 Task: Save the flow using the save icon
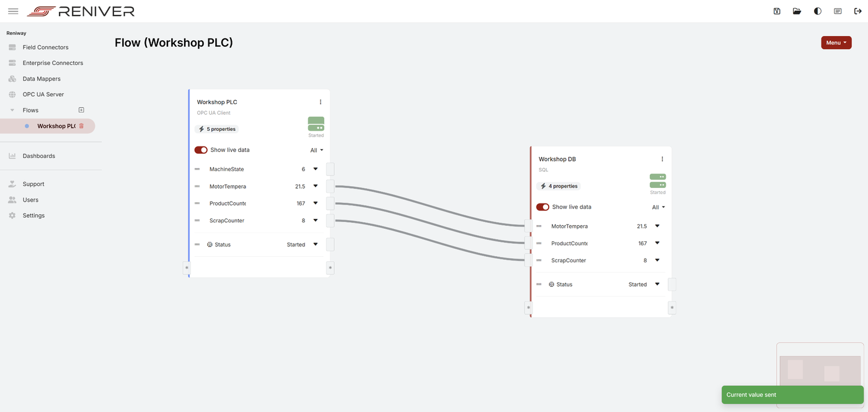coord(776,11)
